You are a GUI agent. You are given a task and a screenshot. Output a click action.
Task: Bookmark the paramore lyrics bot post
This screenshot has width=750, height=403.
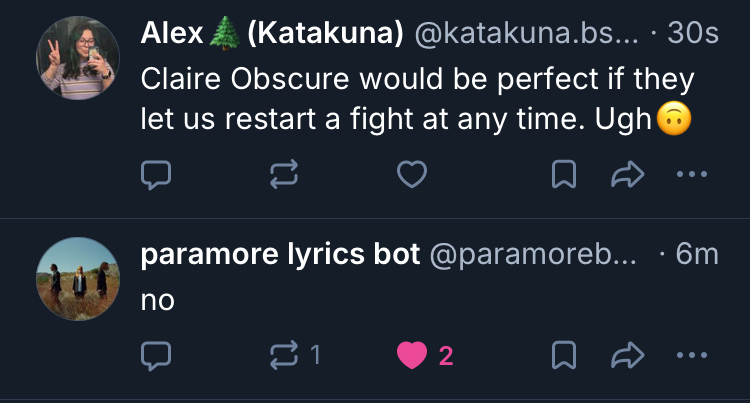565,354
